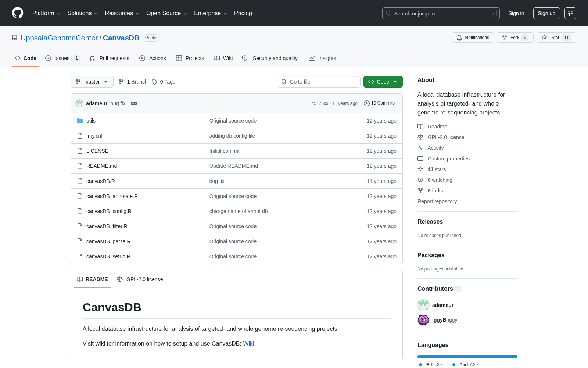Click the utils folder icon
Image resolution: width=588 pixels, height=368 pixels.
tap(80, 121)
